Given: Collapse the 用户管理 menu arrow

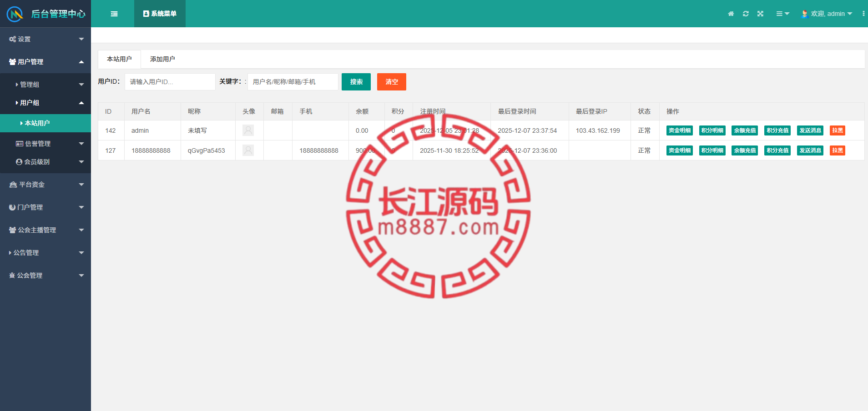Looking at the screenshot, I should 81,62.
